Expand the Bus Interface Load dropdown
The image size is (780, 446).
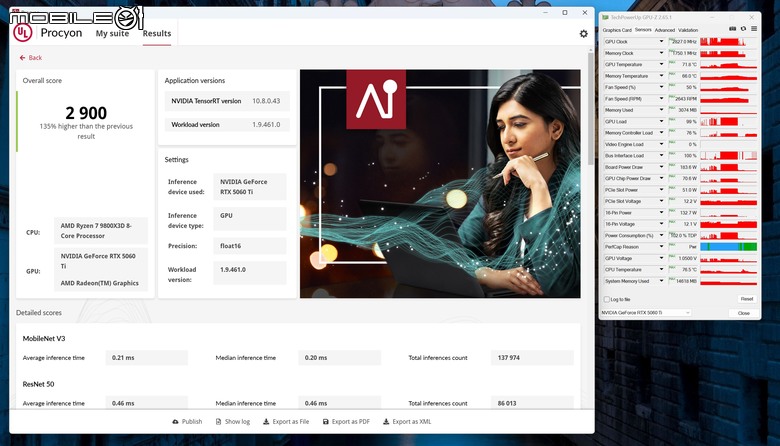(661, 156)
